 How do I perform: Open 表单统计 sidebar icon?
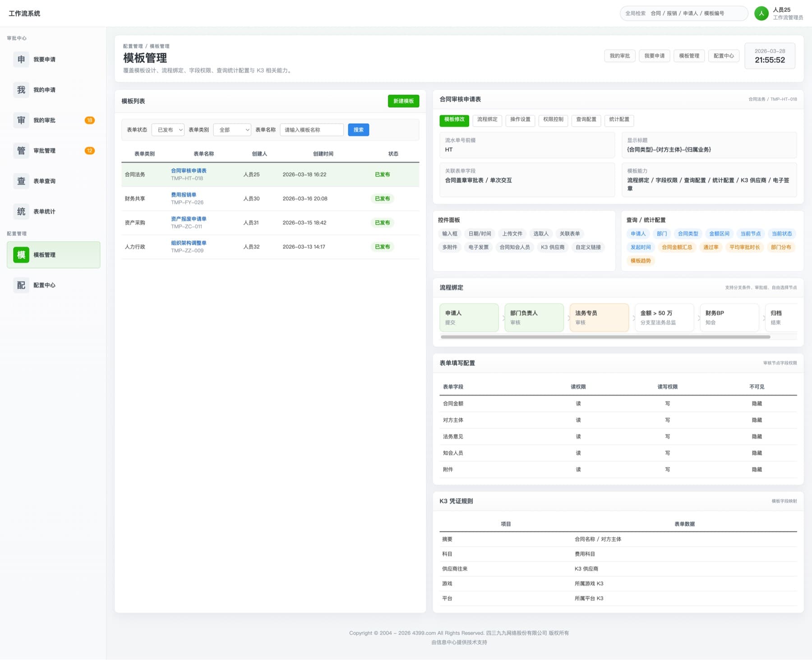(21, 211)
